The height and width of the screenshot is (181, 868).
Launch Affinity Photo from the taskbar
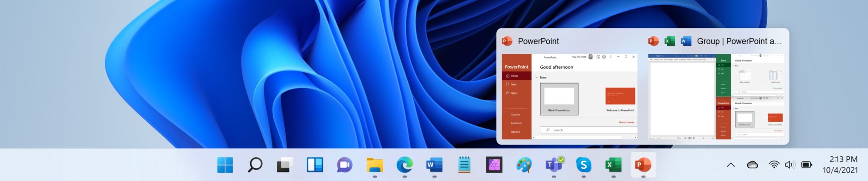pos(494,165)
